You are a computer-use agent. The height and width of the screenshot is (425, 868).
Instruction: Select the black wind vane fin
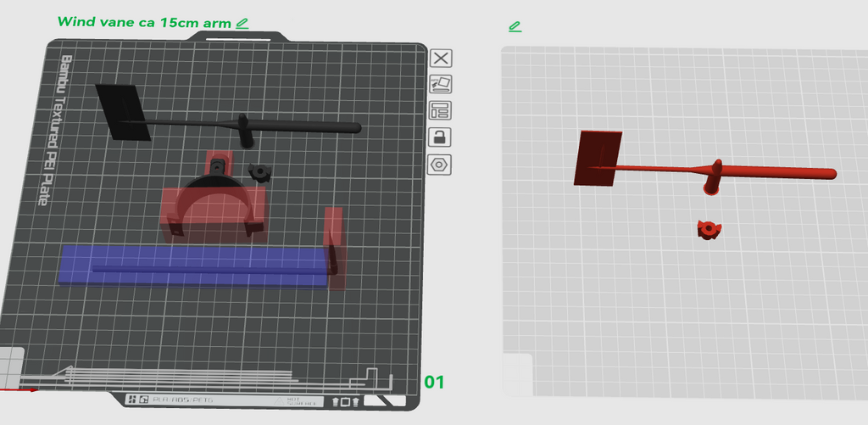pyautogui.click(x=123, y=113)
